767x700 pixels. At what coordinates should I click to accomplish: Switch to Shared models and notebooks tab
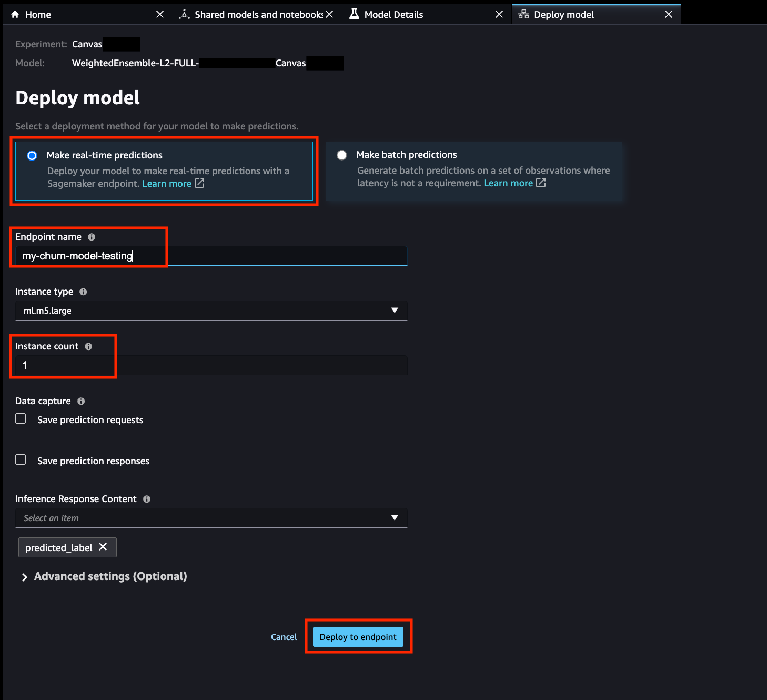[258, 14]
